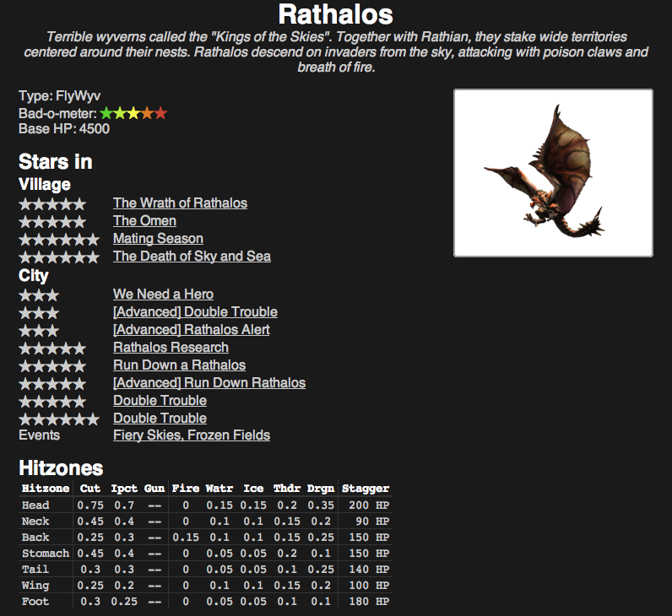Open the six-star Double Trouble quest
The width and height of the screenshot is (672, 616).
pyautogui.click(x=160, y=418)
